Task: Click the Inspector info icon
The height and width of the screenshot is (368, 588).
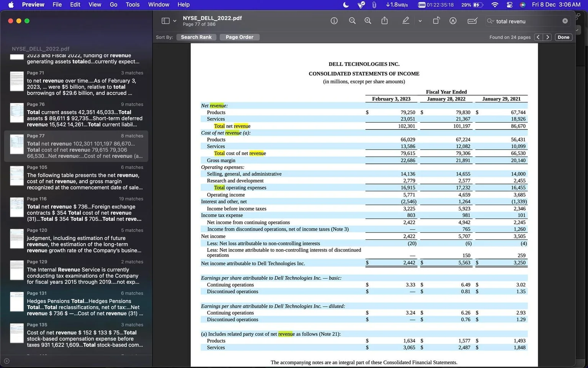Action: pyautogui.click(x=334, y=21)
